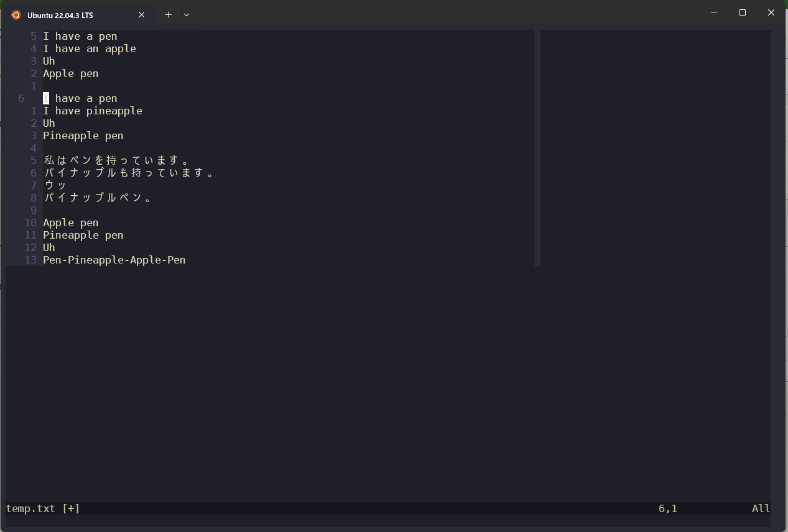Select the line reading I have pineapple
This screenshot has height=532, width=788.
coord(93,111)
